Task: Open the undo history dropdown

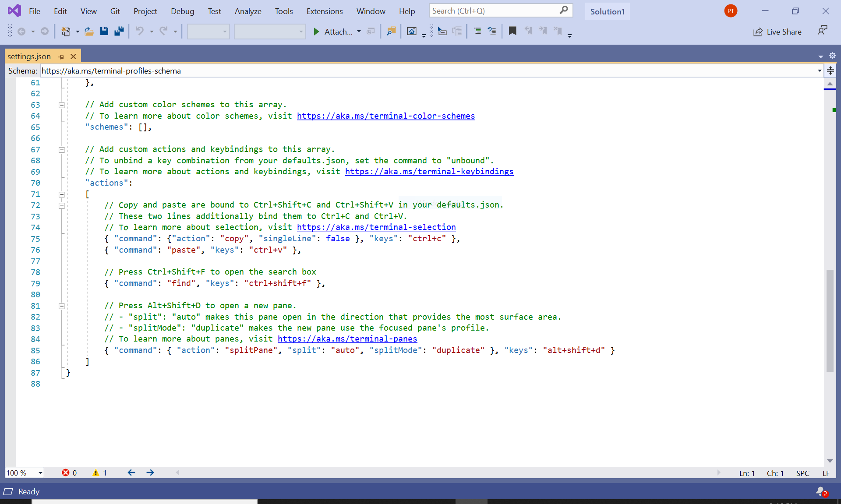Action: click(x=152, y=32)
